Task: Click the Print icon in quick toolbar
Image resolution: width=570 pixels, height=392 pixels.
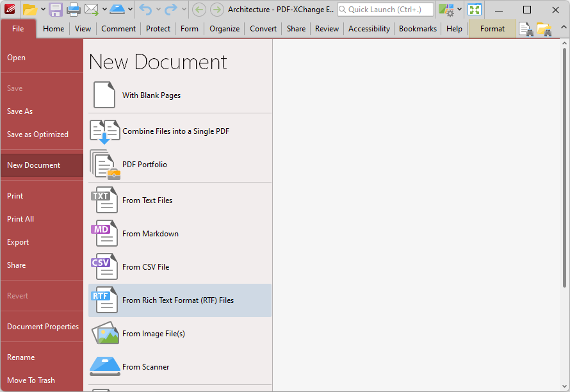Action: [x=73, y=10]
